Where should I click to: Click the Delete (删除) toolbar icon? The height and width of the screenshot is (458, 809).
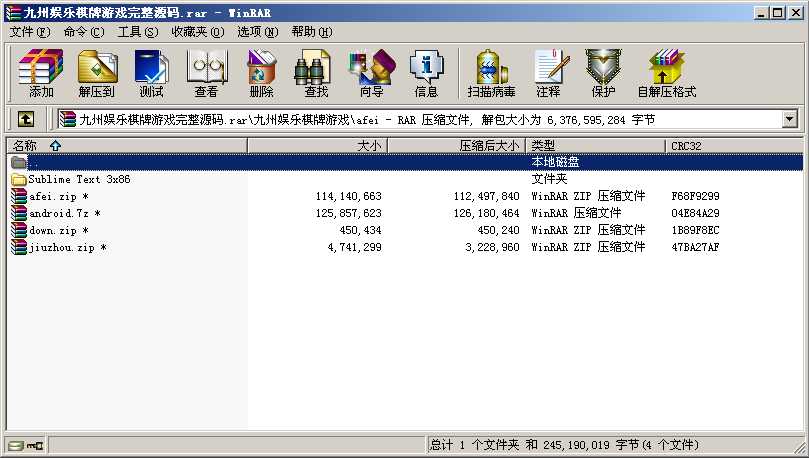click(262, 73)
